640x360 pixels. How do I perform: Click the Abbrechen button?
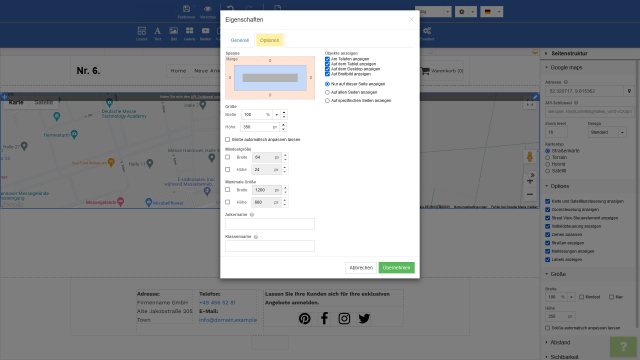click(x=361, y=268)
